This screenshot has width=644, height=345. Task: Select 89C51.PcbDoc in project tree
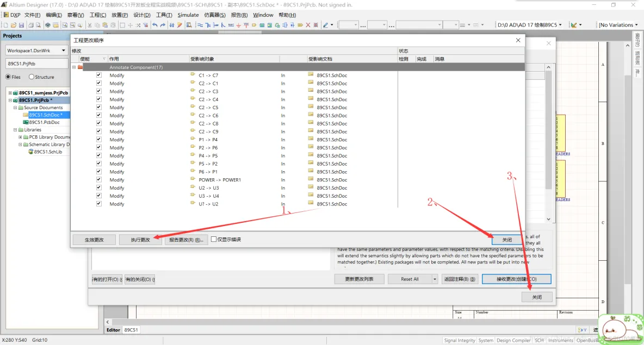(x=44, y=122)
